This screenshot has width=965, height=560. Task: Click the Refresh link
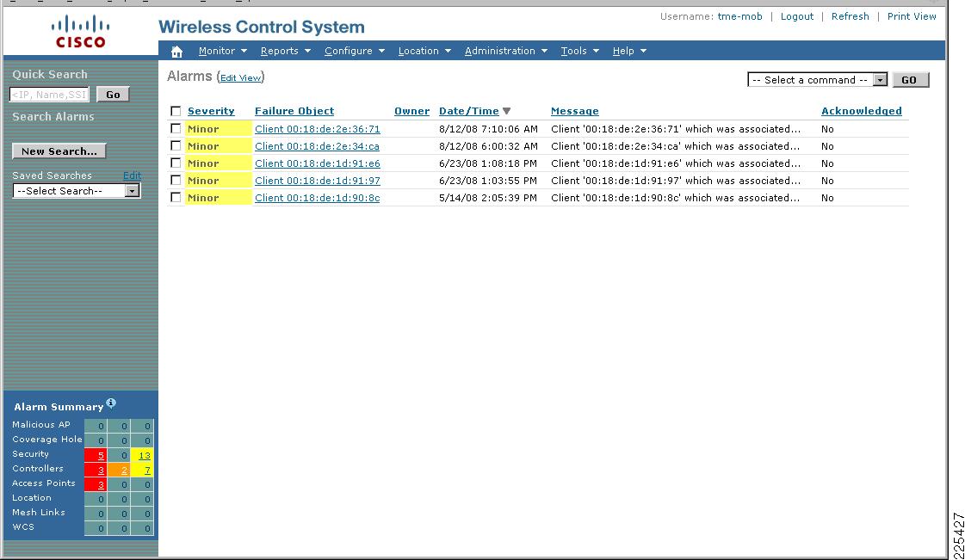[850, 16]
